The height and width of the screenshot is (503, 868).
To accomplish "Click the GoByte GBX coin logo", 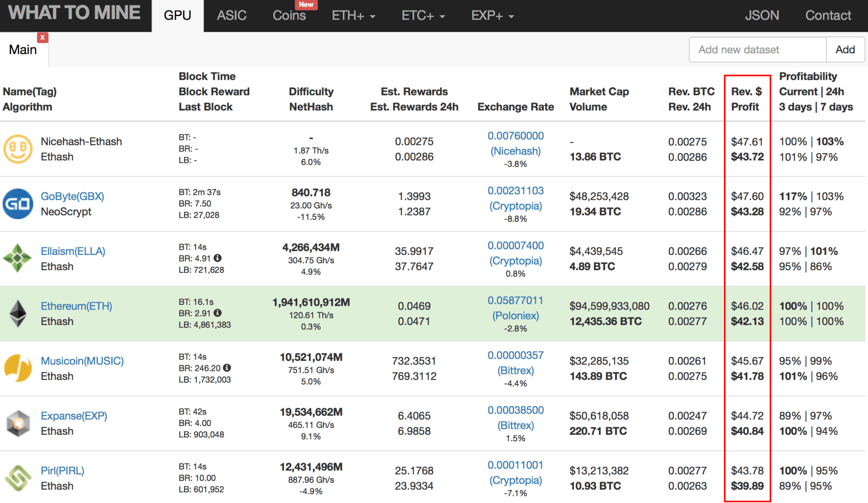I will [18, 204].
